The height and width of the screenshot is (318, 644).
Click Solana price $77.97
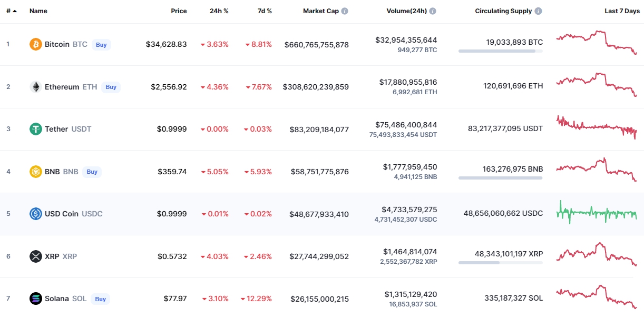pos(175,299)
